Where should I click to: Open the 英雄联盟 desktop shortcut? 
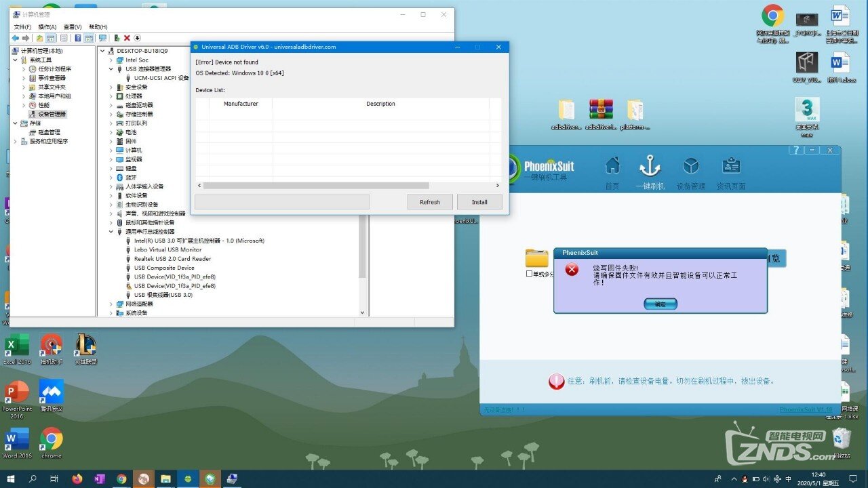pos(85,349)
